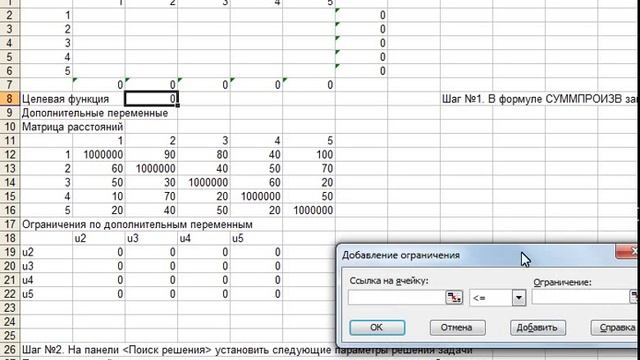Image resolution: width=640 pixels, height=360 pixels.
Task: Click the 'Шаг №1' instruction text cell
Action: [540, 99]
